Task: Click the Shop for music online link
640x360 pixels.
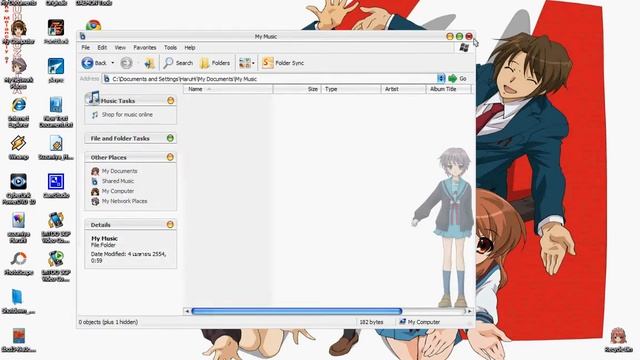Action: [x=127, y=115]
